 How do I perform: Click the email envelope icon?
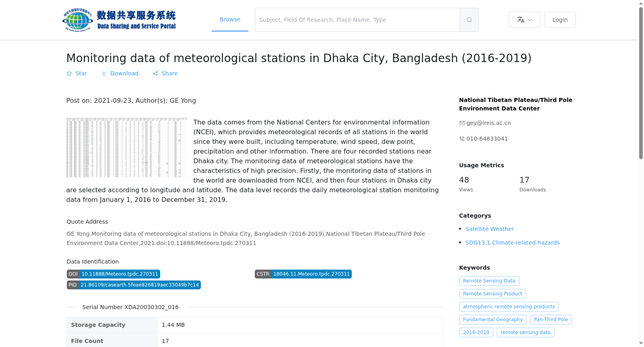462,123
